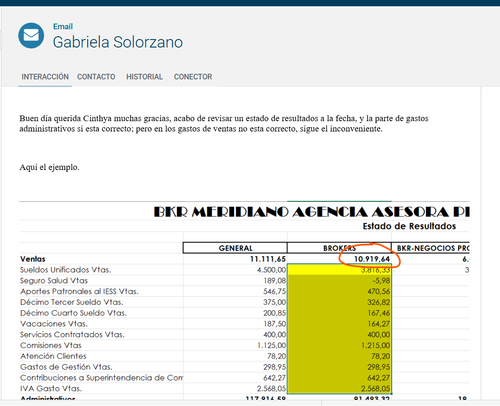Switch to the CONTACTO tab
Image resolution: width=500 pixels, height=406 pixels.
pos(96,77)
